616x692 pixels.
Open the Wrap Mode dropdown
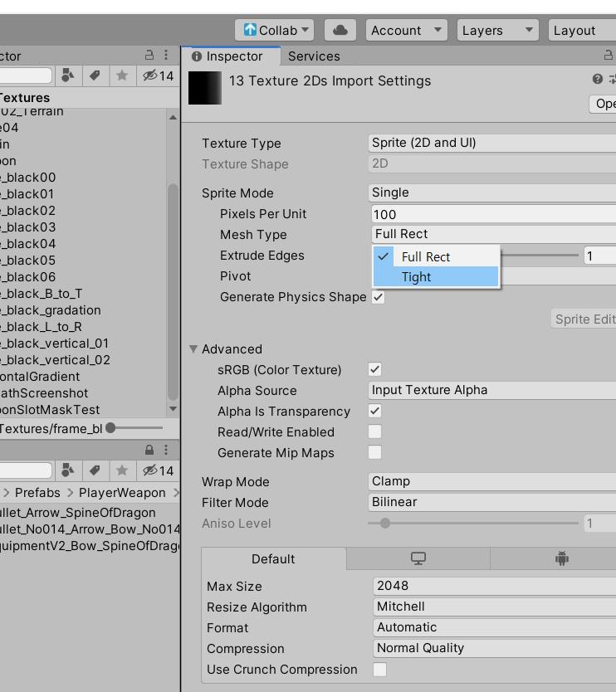[x=491, y=481]
